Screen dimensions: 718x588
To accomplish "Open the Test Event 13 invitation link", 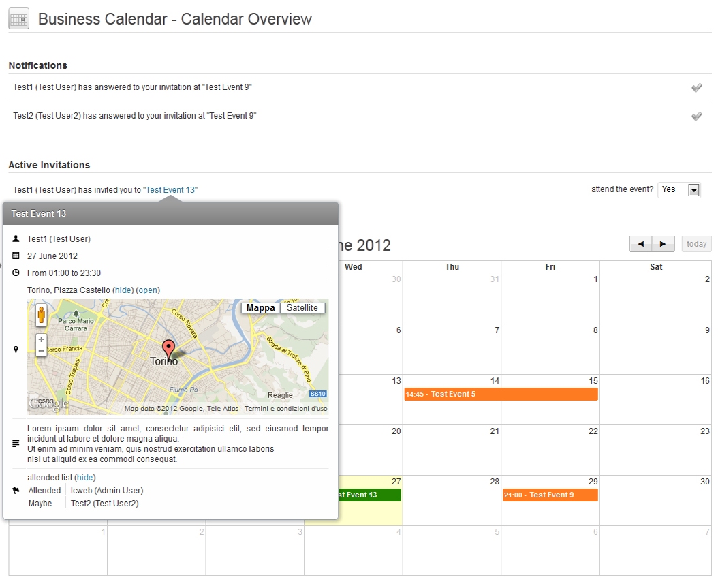I will pyautogui.click(x=170, y=189).
